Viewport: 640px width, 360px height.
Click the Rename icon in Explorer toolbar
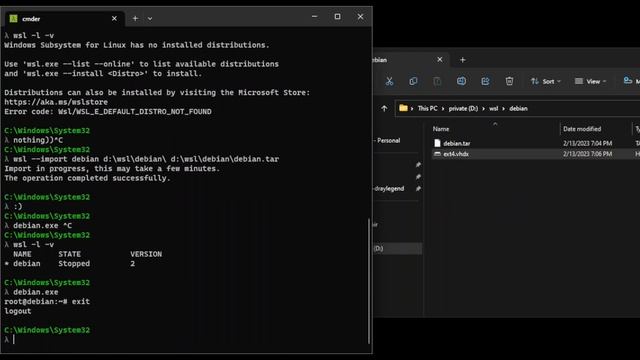(x=461, y=81)
